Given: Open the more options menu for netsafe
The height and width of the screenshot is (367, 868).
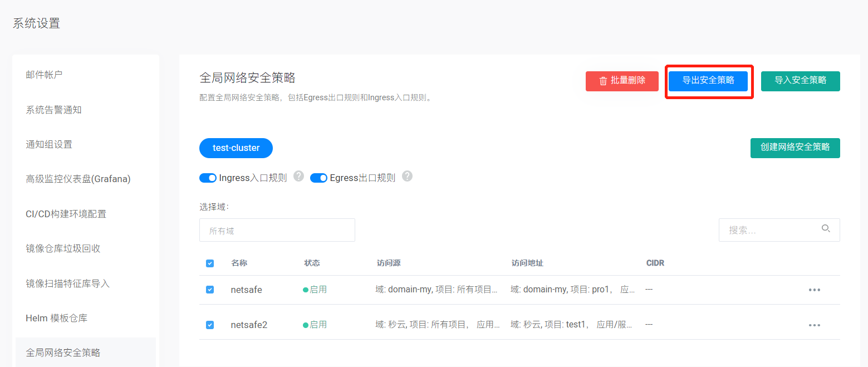Looking at the screenshot, I should (814, 290).
